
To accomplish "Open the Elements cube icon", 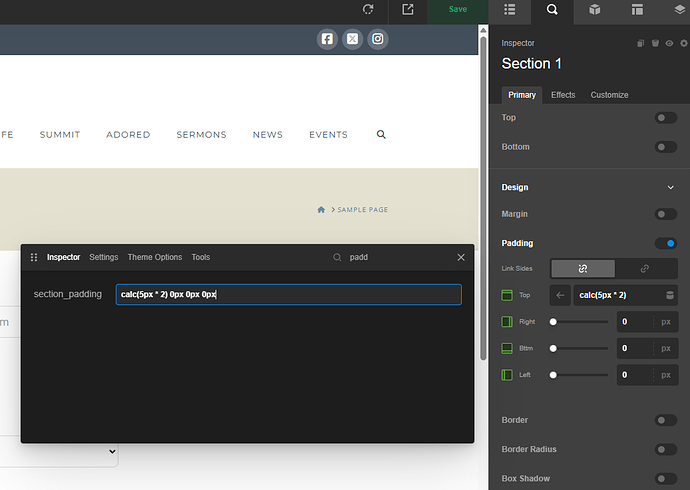I will point(595,10).
